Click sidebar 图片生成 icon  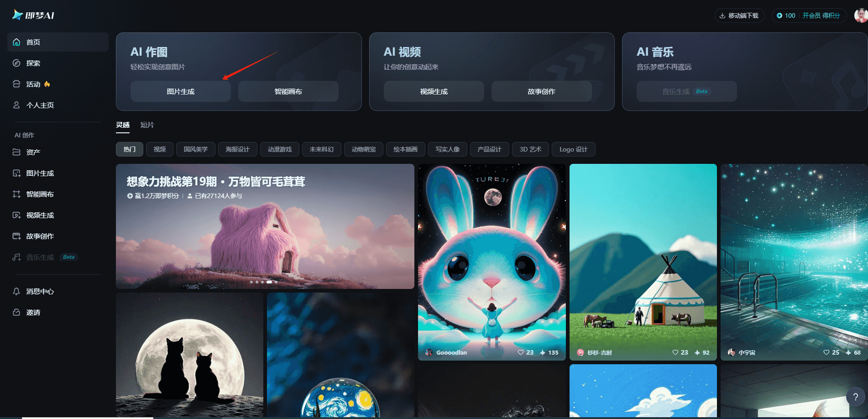tap(16, 173)
